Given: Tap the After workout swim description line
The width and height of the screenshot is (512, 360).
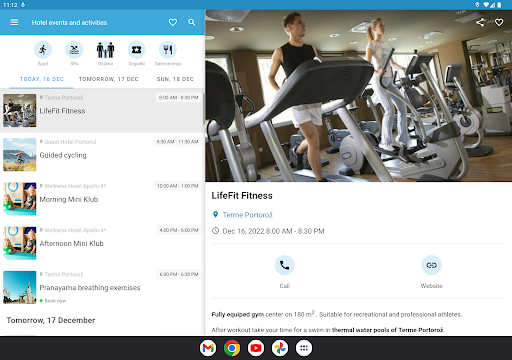Looking at the screenshot, I should (x=328, y=330).
